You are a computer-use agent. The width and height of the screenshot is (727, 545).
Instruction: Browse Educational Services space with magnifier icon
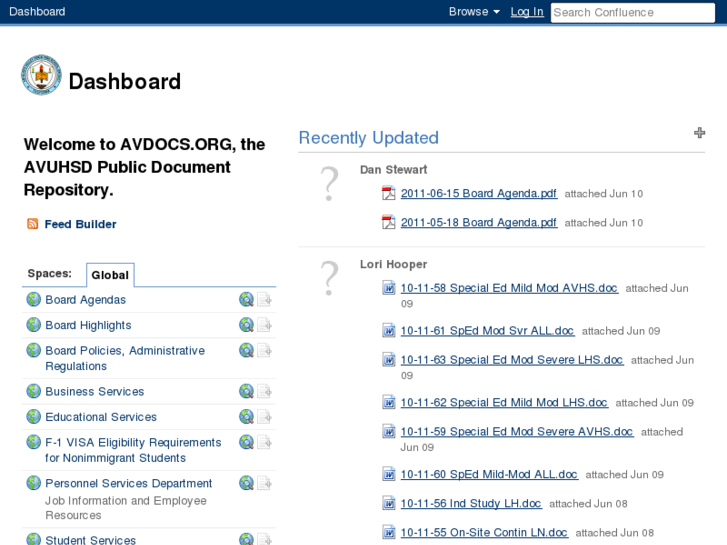pyautogui.click(x=246, y=417)
